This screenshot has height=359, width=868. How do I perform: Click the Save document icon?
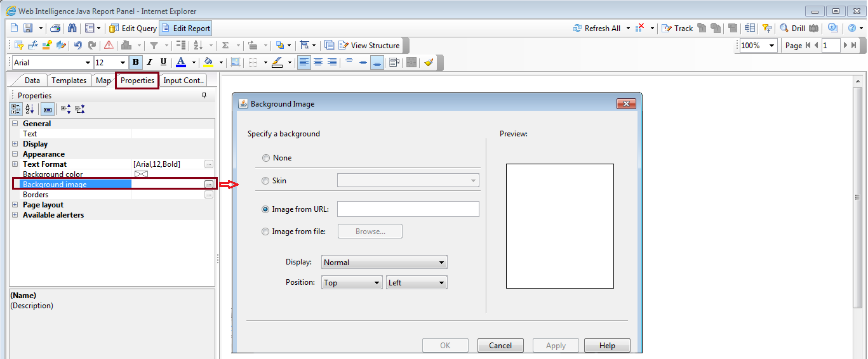[x=28, y=29]
